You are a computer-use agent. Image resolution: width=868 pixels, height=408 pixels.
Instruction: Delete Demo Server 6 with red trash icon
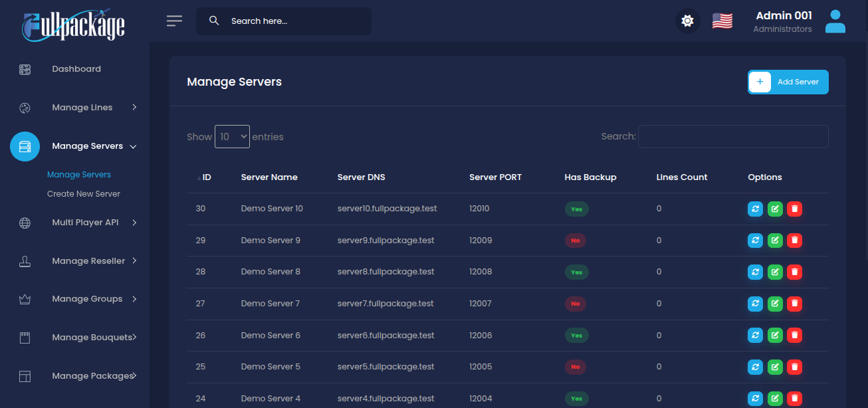click(x=794, y=336)
